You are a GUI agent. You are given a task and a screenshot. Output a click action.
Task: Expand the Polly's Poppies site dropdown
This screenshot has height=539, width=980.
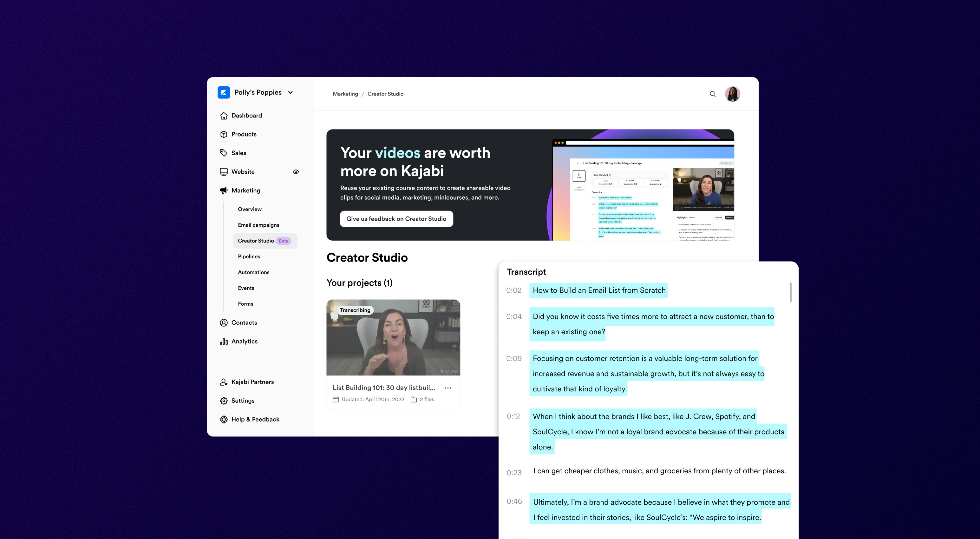tap(291, 92)
